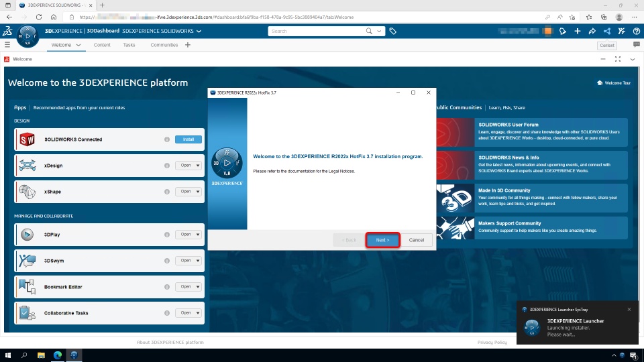
Task: Dismiss the 3DEXPERIENCE Launcher notification
Action: pos(629,310)
